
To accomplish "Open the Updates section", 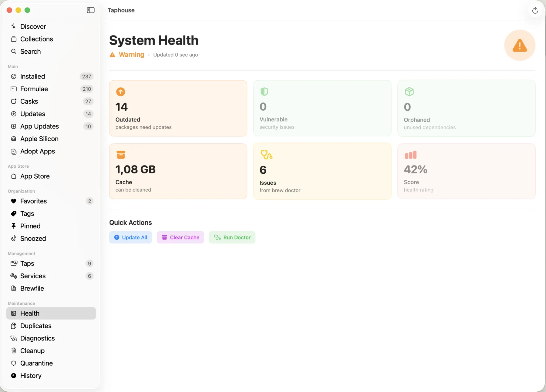I will (x=51, y=114).
